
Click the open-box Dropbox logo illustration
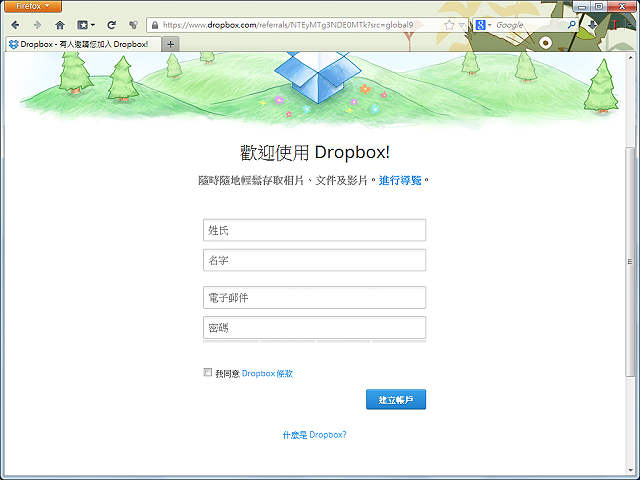[318, 76]
